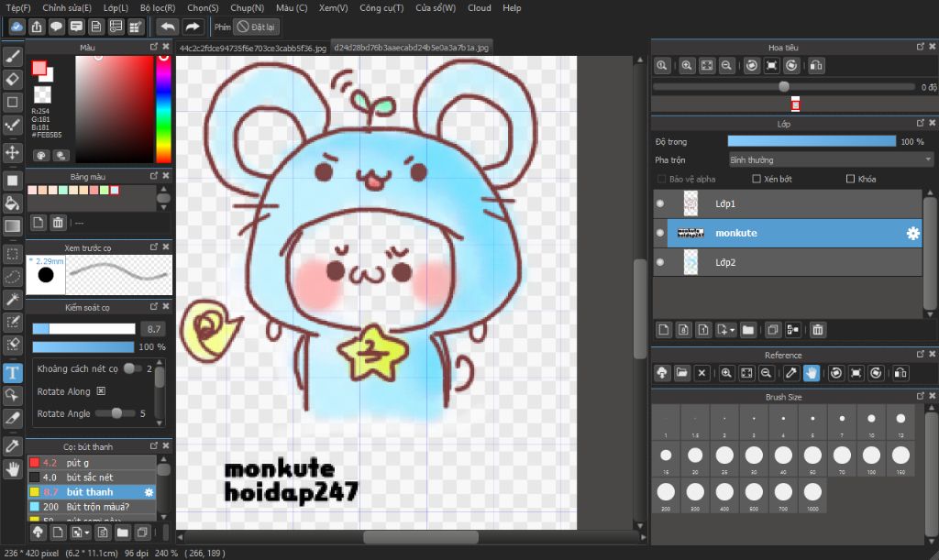Image resolution: width=939 pixels, height=560 pixels.
Task: Delete palette color with Bảng màu trash icon
Action: pyautogui.click(x=58, y=223)
